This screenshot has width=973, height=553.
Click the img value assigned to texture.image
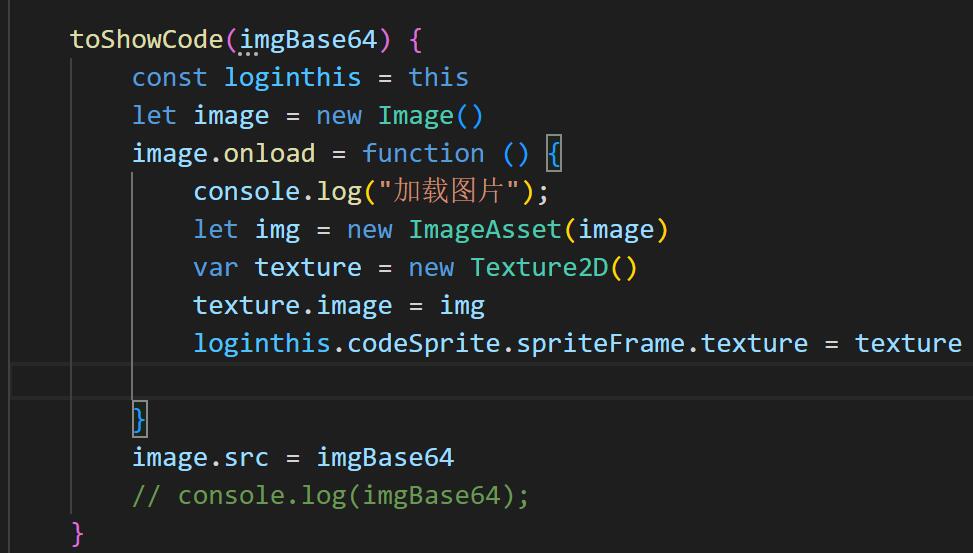pos(462,306)
